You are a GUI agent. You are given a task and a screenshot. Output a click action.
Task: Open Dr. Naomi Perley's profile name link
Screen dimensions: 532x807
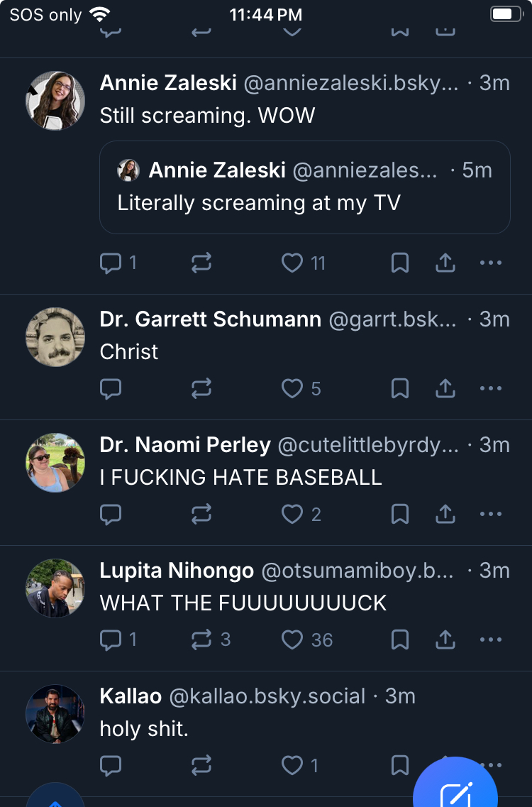[x=185, y=445]
